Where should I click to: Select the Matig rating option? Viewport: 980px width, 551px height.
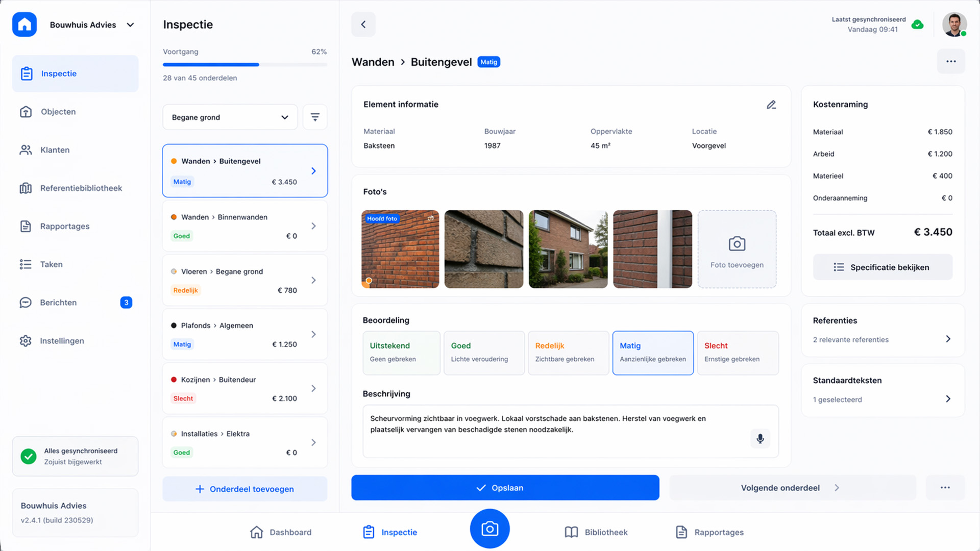tap(653, 353)
